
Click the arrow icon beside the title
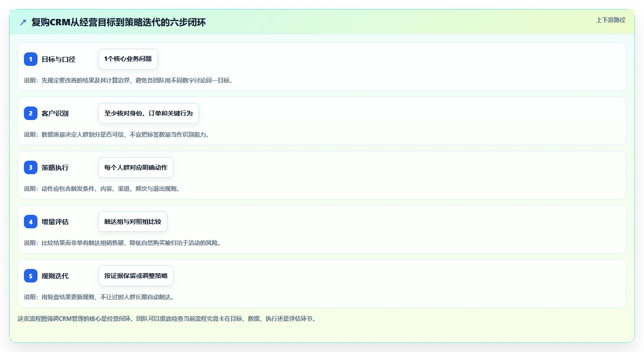23,23
